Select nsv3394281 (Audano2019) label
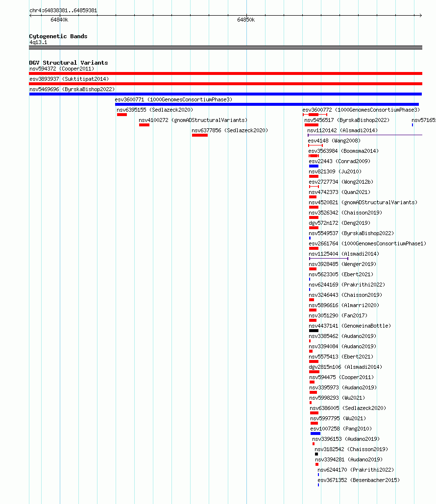This screenshot has width=436, height=504. click(x=349, y=459)
